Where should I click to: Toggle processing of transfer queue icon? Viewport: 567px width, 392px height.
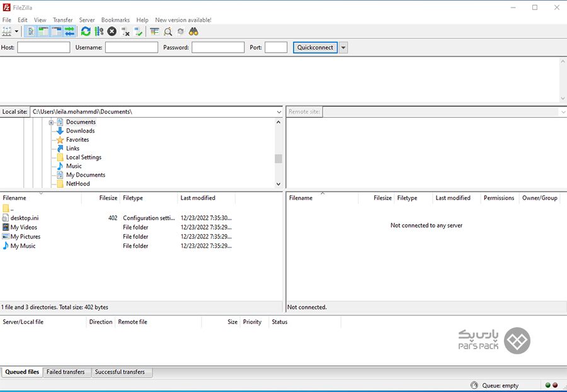click(99, 32)
